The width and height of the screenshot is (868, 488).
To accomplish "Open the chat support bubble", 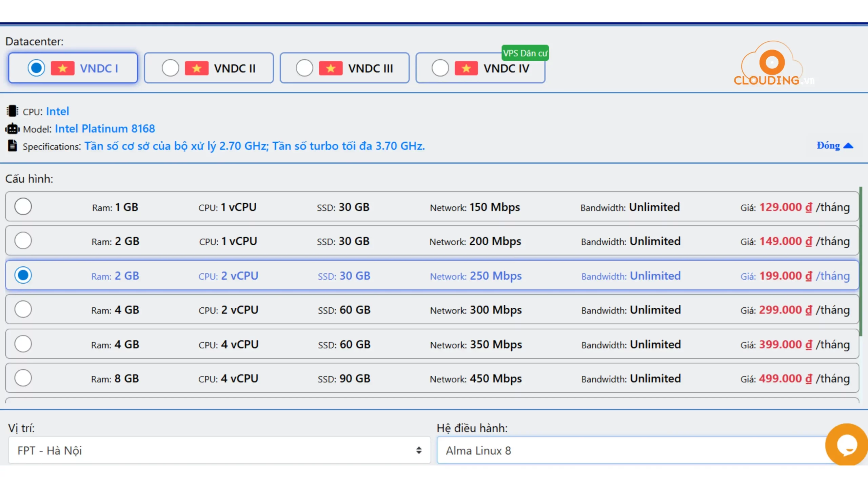I will click(x=846, y=445).
